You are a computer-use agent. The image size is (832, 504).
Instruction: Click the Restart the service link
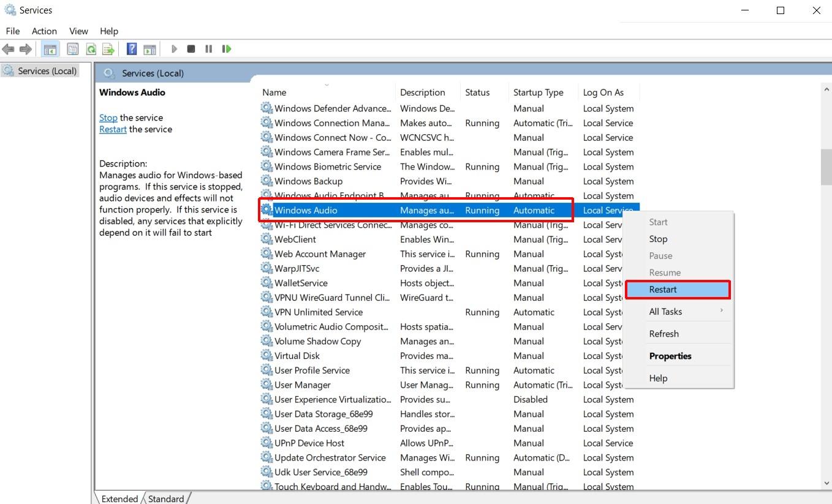tap(113, 129)
